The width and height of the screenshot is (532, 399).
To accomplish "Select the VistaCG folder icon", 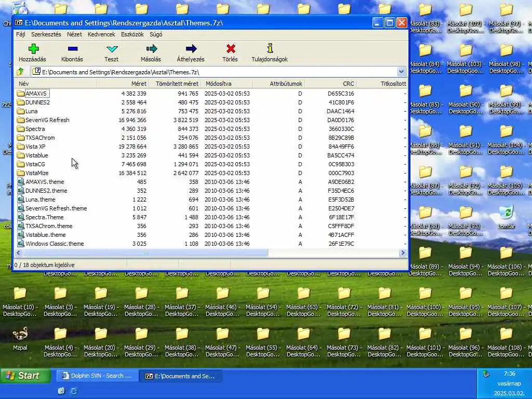I will (21, 164).
